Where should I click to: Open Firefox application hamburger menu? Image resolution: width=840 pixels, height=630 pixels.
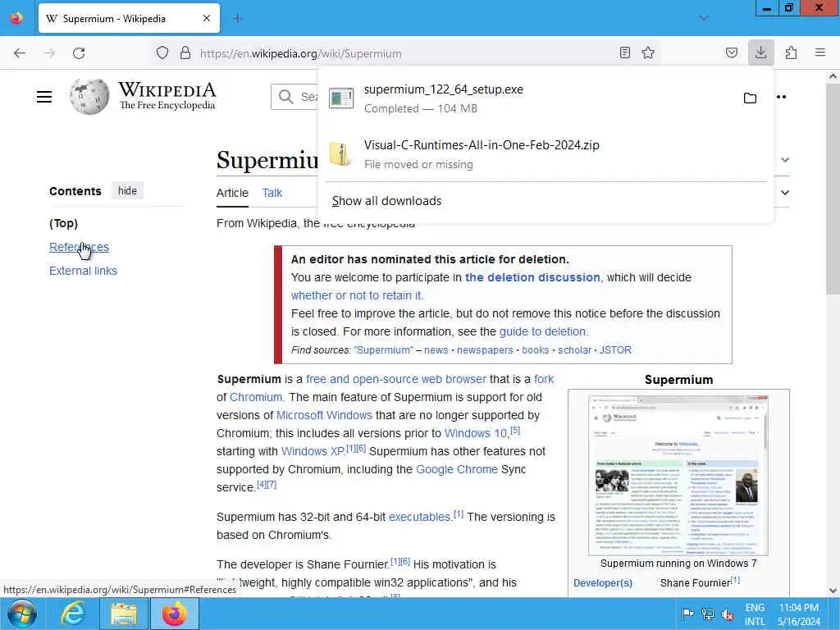click(x=820, y=52)
